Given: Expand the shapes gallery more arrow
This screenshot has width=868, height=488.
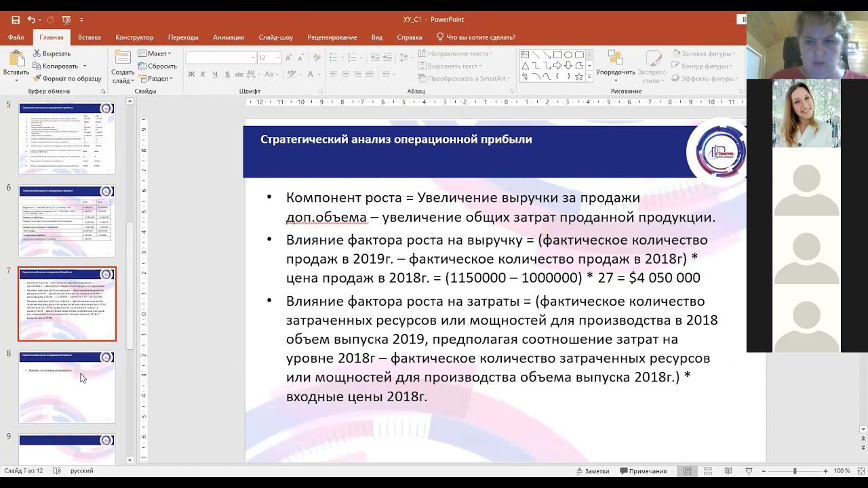Looking at the screenshot, I should [x=589, y=77].
